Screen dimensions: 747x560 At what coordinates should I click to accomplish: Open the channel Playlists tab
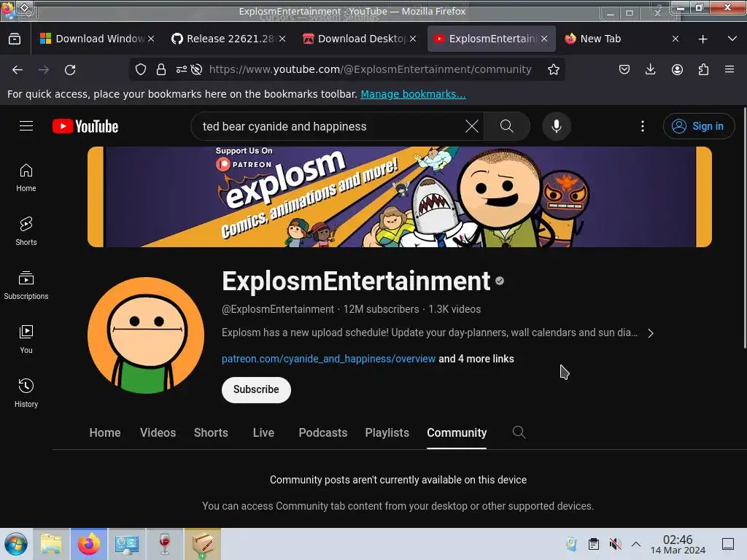tap(387, 433)
